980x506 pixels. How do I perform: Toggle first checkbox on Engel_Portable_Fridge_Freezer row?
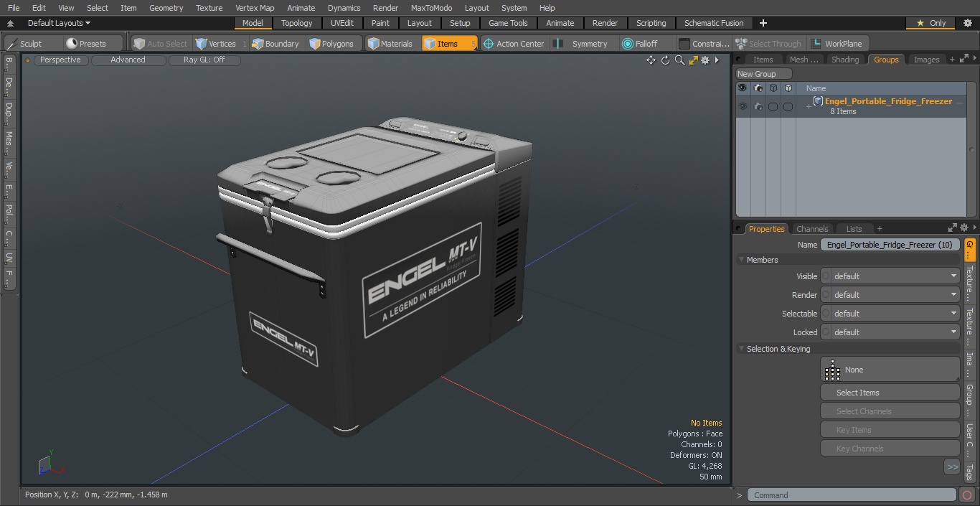click(773, 106)
